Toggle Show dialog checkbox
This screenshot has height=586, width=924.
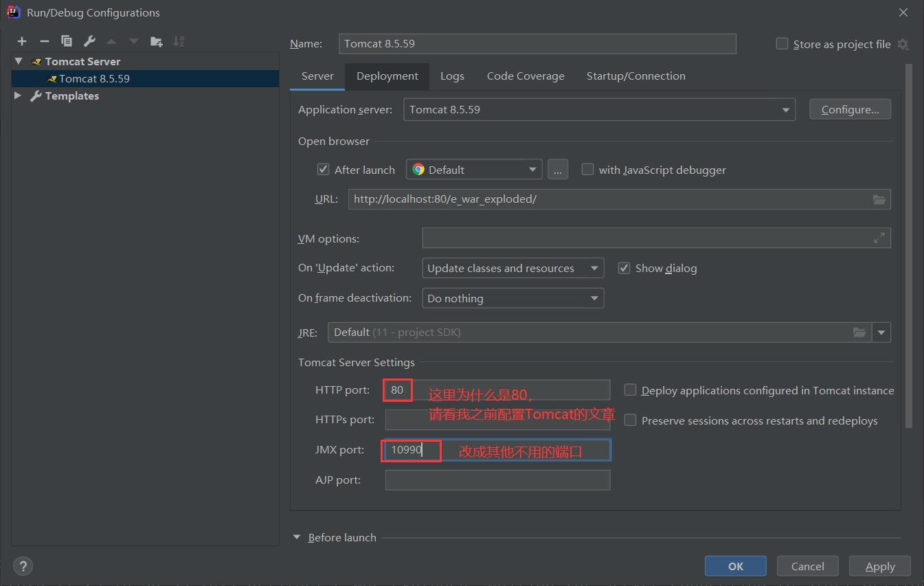(x=624, y=268)
